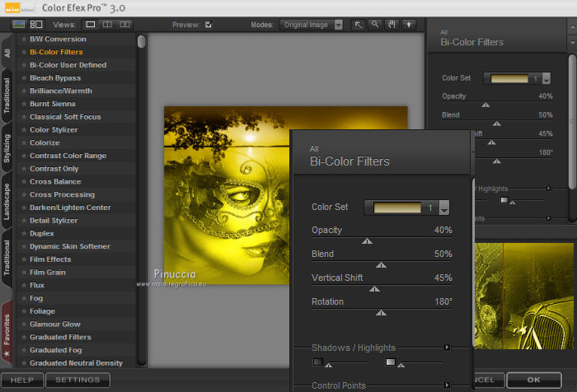Viewport: 577px width, 392px height.
Task: Click the up arrow beside the Bi-Color Filters header
Action: click(572, 27)
